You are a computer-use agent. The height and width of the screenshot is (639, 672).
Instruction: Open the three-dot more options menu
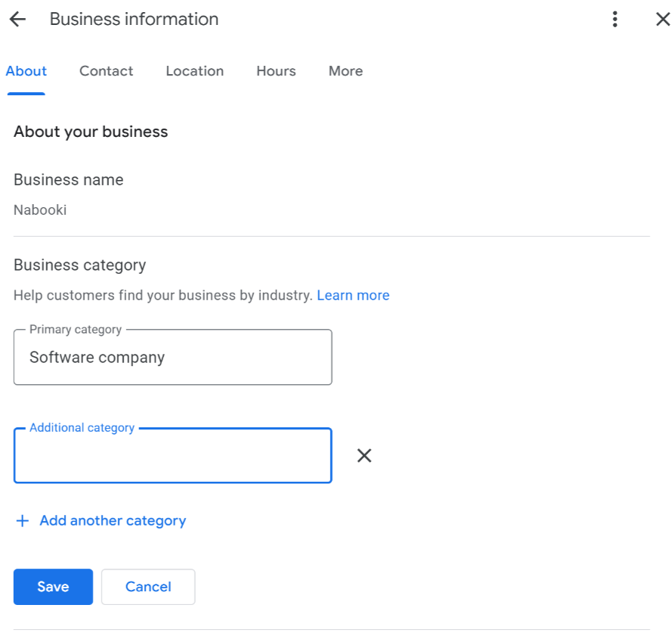coord(615,20)
